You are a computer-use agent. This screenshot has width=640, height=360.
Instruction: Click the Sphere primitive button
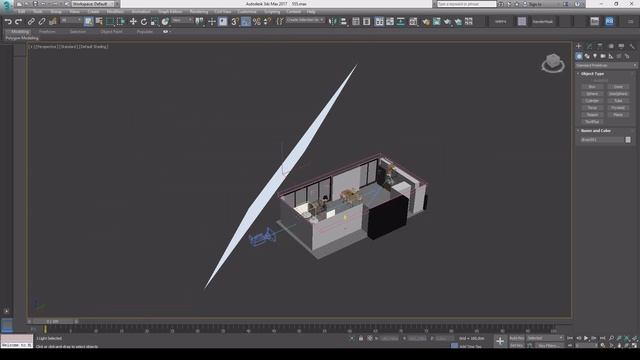592,94
